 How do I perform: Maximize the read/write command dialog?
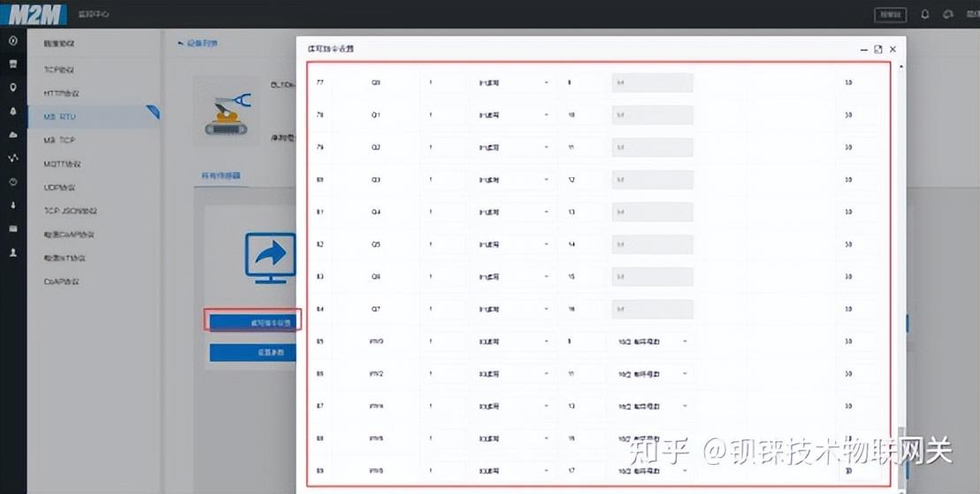pos(878,49)
